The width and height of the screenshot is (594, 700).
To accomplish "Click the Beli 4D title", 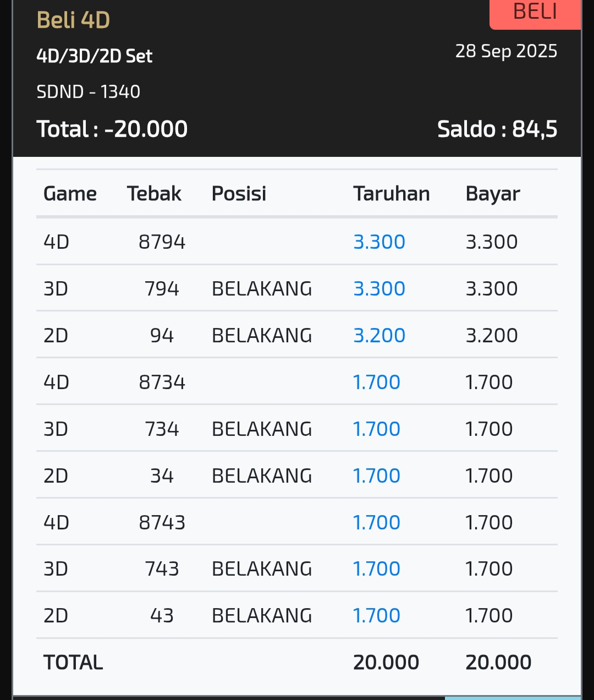I will pyautogui.click(x=73, y=20).
